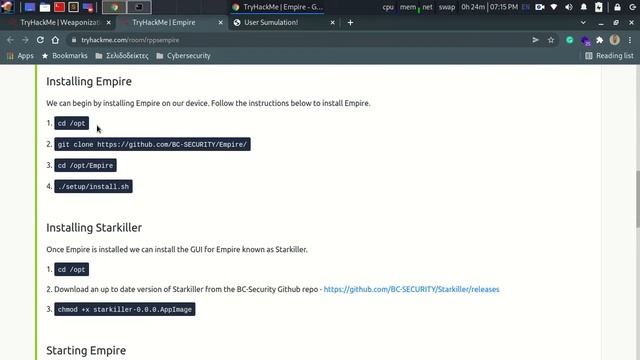Screen dimensions: 640x360
Task: Close the User Sumulation! tab
Action: pyautogui.click(x=333, y=23)
